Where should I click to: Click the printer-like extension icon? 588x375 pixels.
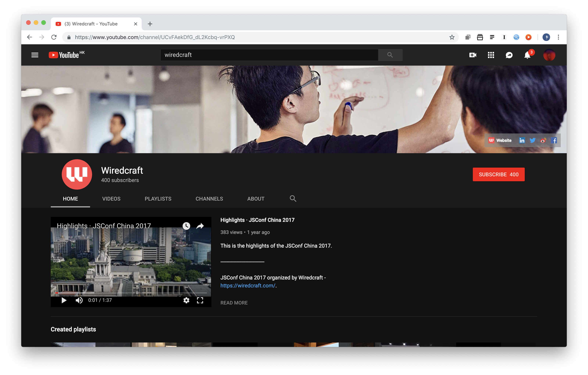coord(480,37)
